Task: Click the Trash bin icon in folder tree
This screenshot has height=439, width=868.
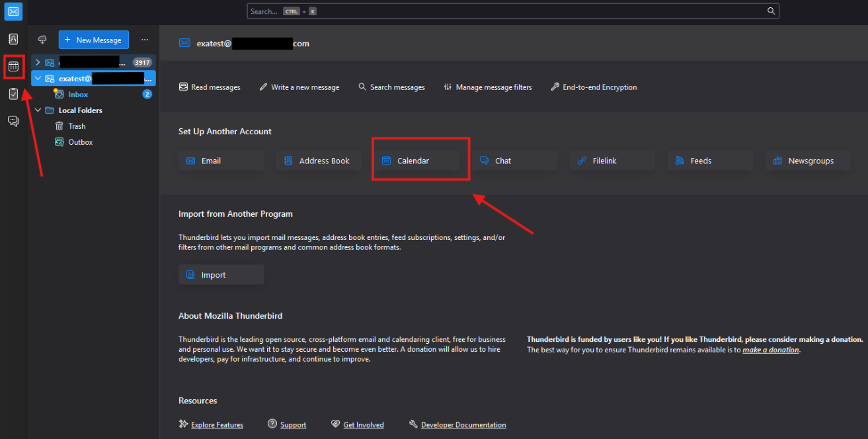Action: click(59, 126)
